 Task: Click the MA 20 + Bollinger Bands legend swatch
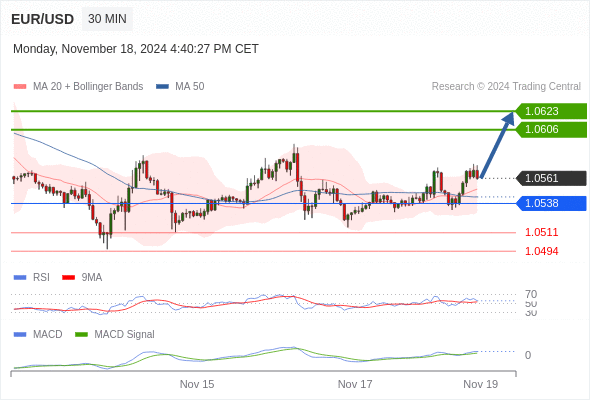[x=20, y=87]
